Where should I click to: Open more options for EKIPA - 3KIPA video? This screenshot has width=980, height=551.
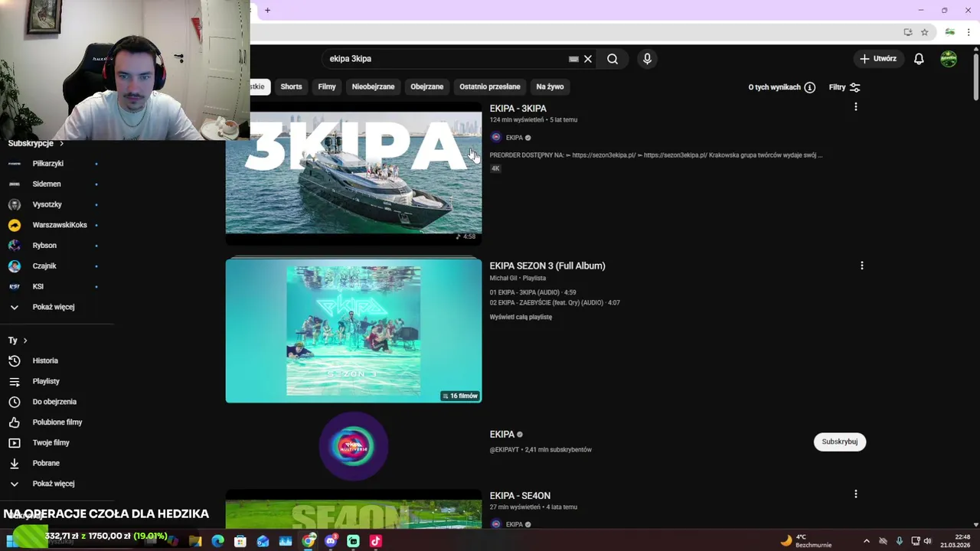click(x=855, y=107)
